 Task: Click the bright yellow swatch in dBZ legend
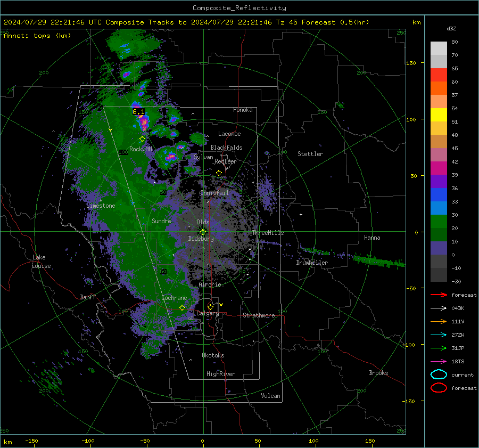[439, 115]
